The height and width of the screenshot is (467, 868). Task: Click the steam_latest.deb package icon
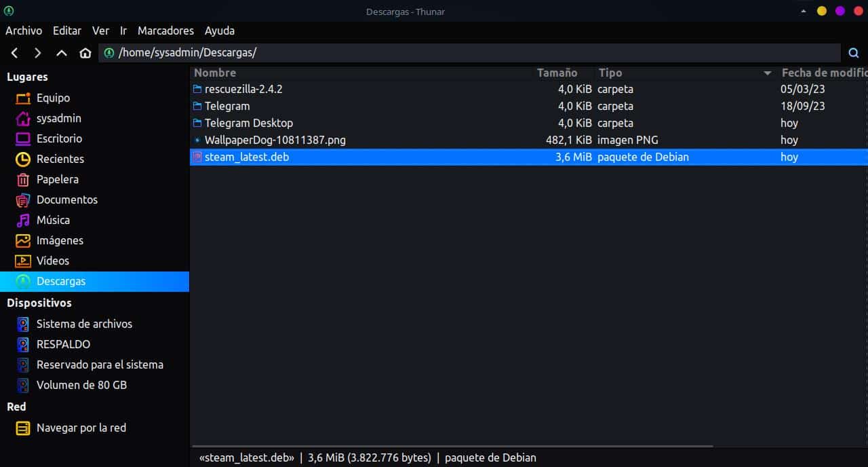[197, 157]
